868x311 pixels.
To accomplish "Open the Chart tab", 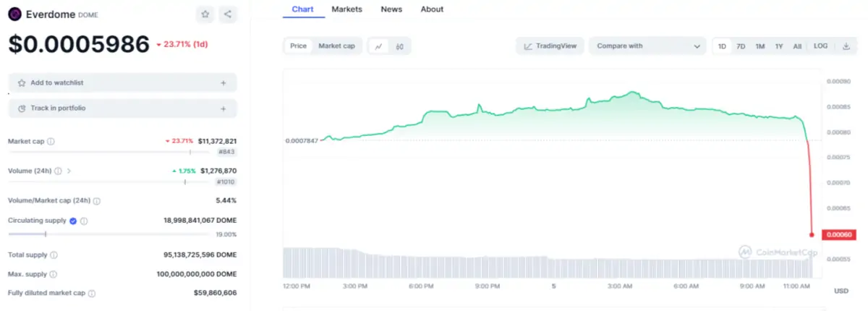I will point(302,9).
